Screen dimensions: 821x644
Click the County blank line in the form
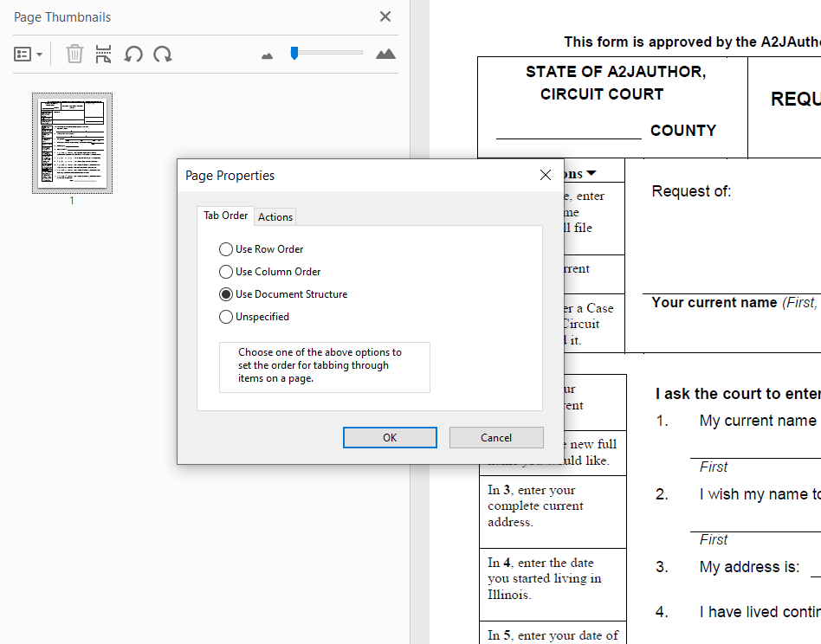pyautogui.click(x=569, y=133)
